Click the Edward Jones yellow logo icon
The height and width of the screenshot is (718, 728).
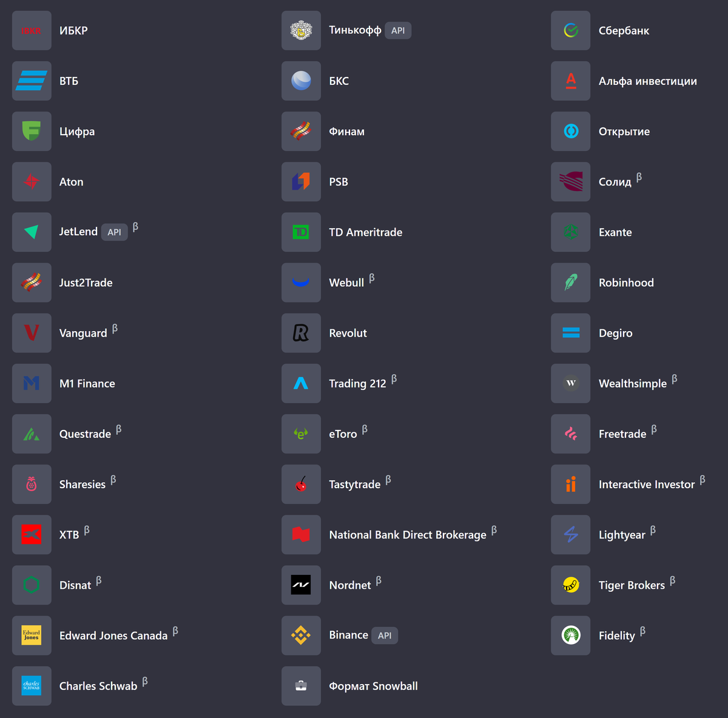(32, 635)
